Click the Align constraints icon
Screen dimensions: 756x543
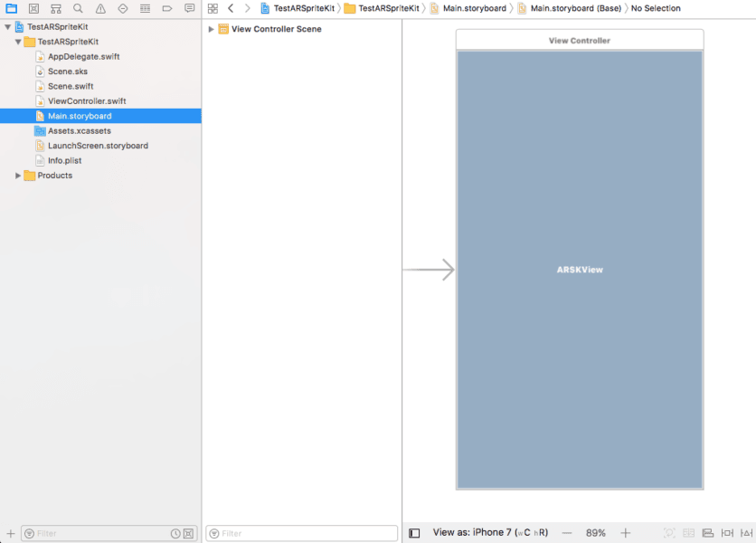pyautogui.click(x=708, y=533)
